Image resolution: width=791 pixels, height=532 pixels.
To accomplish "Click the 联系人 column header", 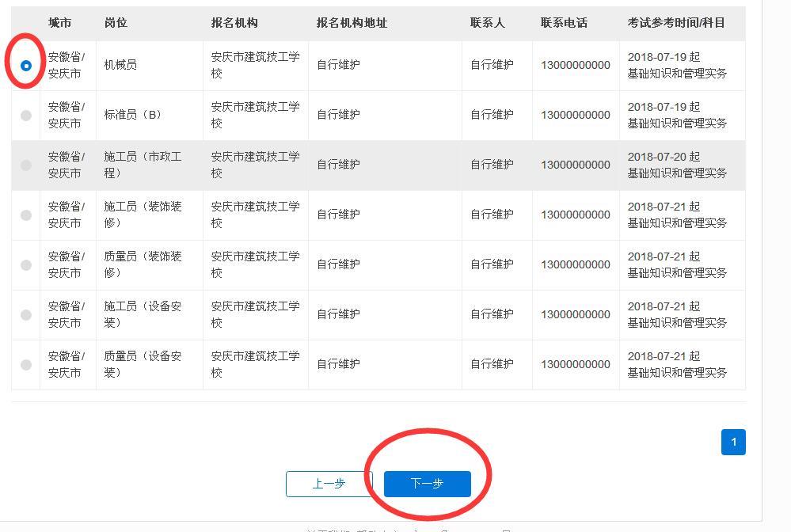I will 487,23.
